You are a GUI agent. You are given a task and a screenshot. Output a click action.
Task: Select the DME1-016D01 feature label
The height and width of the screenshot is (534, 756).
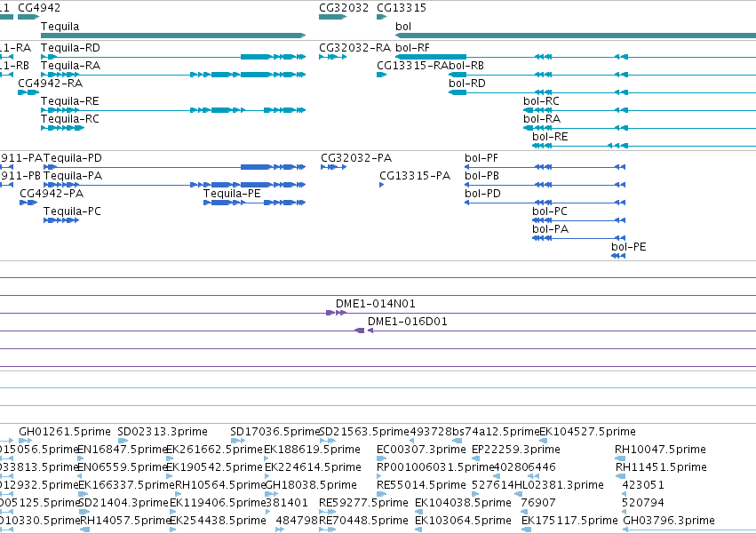click(408, 322)
